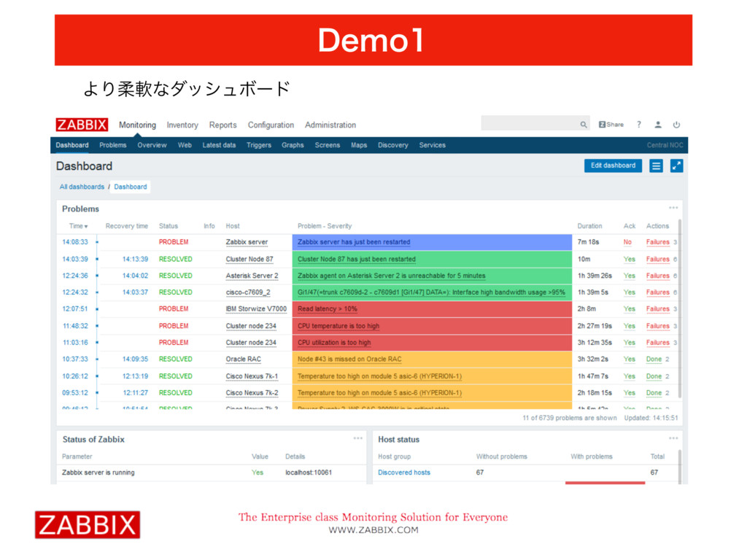Image resolution: width=747 pixels, height=560 pixels.
Task: Open All dashboards breadcrumb link
Action: tap(82, 187)
